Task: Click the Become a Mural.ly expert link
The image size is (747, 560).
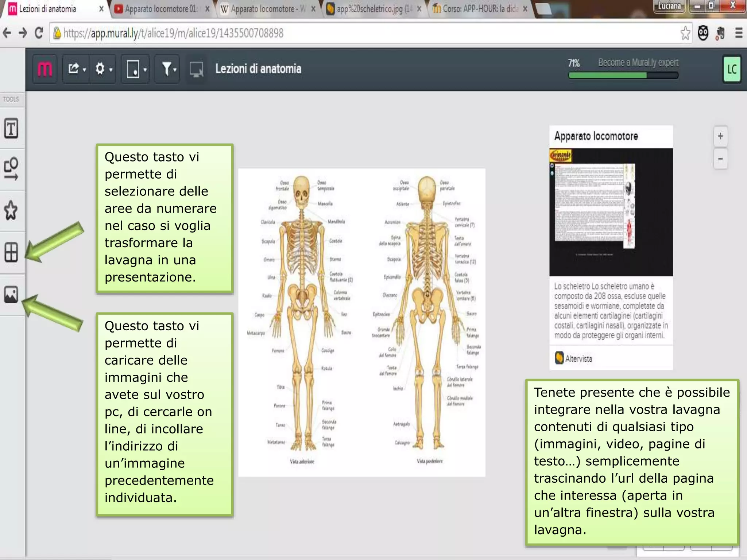Action: tap(638, 62)
